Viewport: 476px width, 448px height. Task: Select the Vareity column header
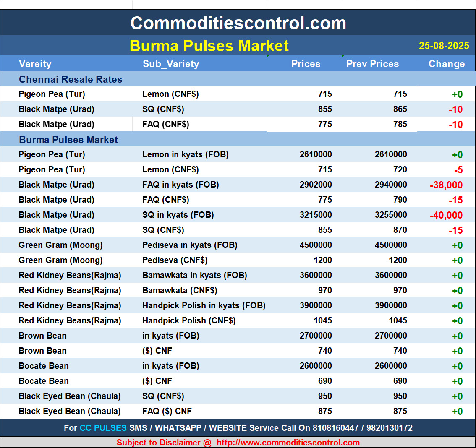pyautogui.click(x=35, y=64)
